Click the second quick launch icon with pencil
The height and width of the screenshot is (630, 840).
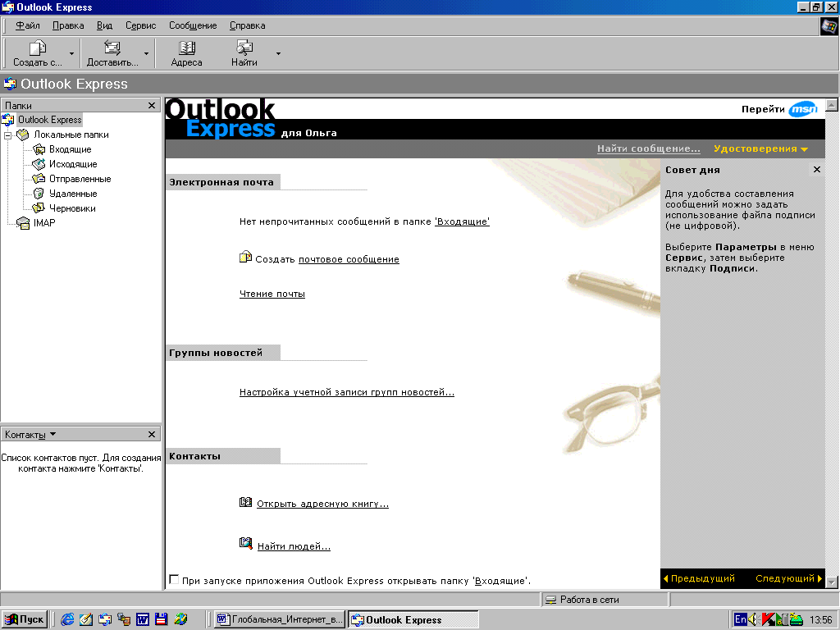85,619
